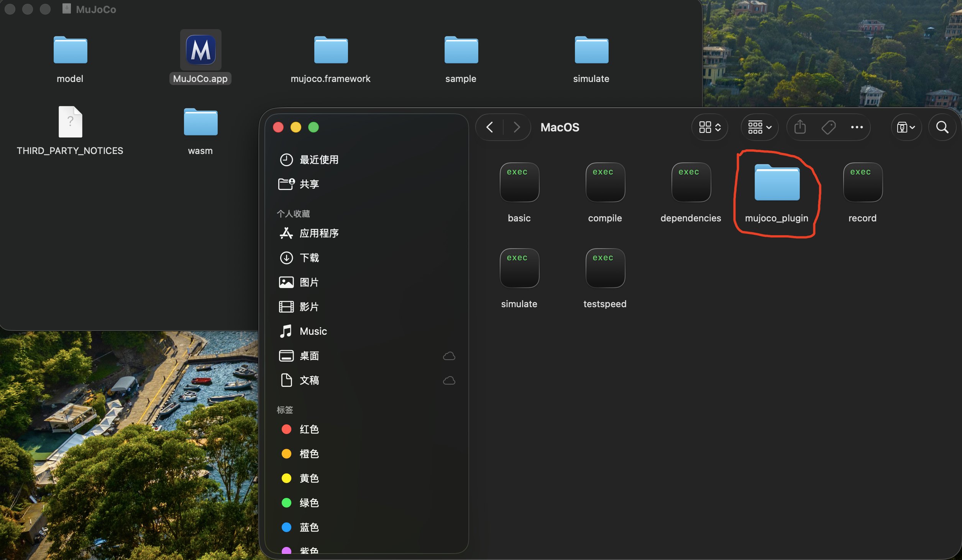This screenshot has width=962, height=560.
Task: Open 下载 in the sidebar
Action: tap(309, 258)
